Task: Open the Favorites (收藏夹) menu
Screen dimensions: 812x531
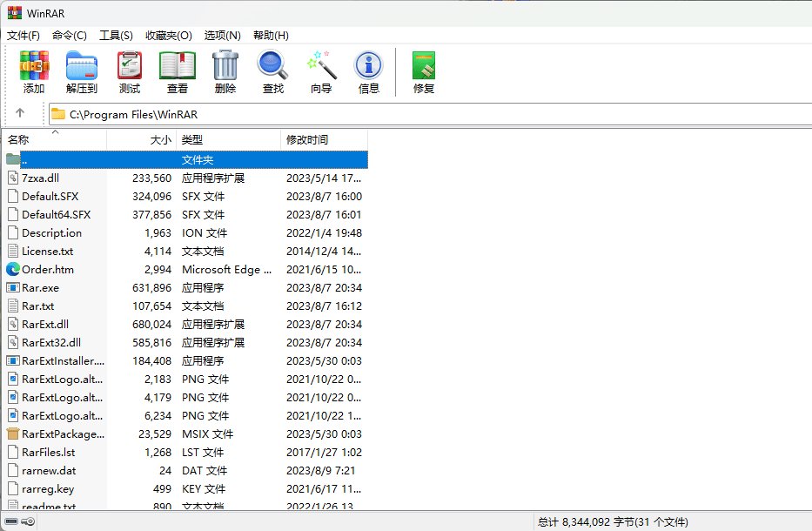Action: pos(169,35)
